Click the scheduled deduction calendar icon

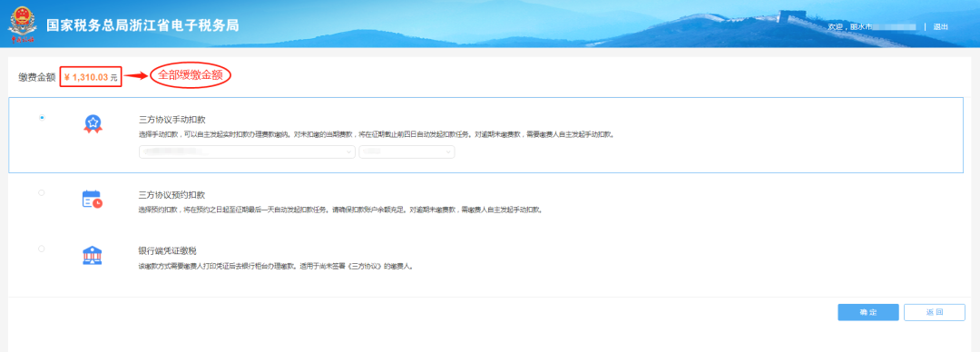(93, 200)
